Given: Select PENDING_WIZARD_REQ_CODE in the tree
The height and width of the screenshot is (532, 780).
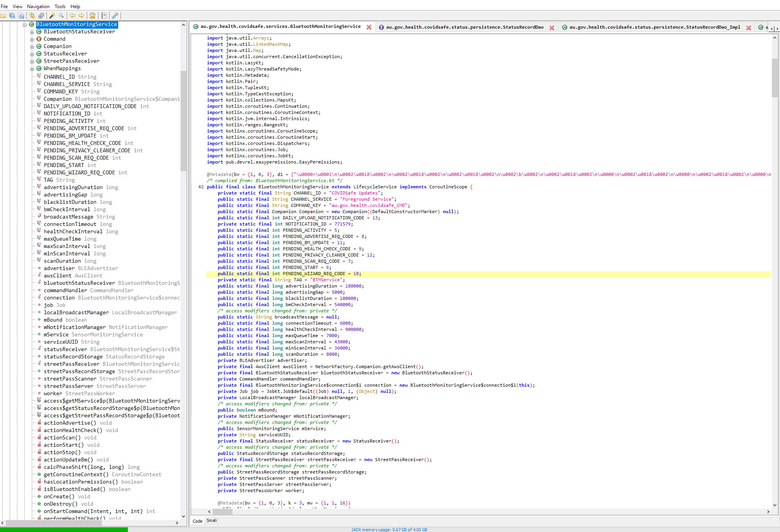Looking at the screenshot, I should click(85, 172).
